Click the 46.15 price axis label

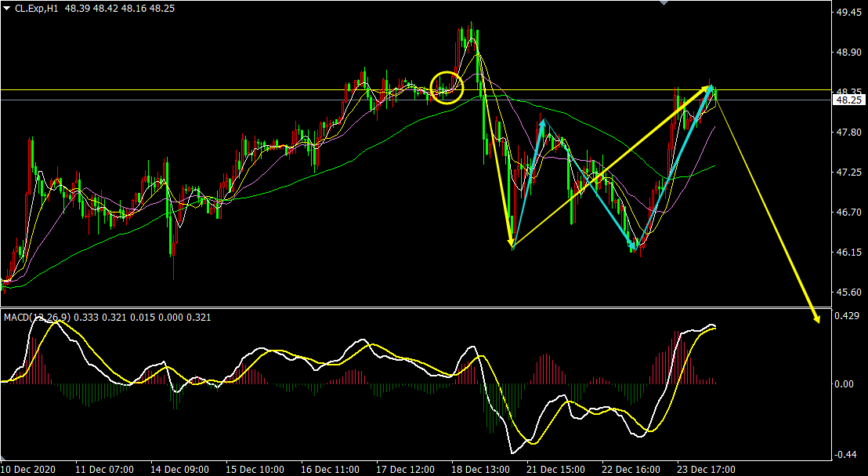coord(848,253)
